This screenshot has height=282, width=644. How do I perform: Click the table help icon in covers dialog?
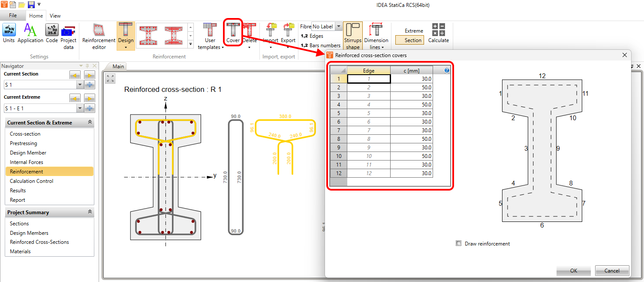point(447,70)
